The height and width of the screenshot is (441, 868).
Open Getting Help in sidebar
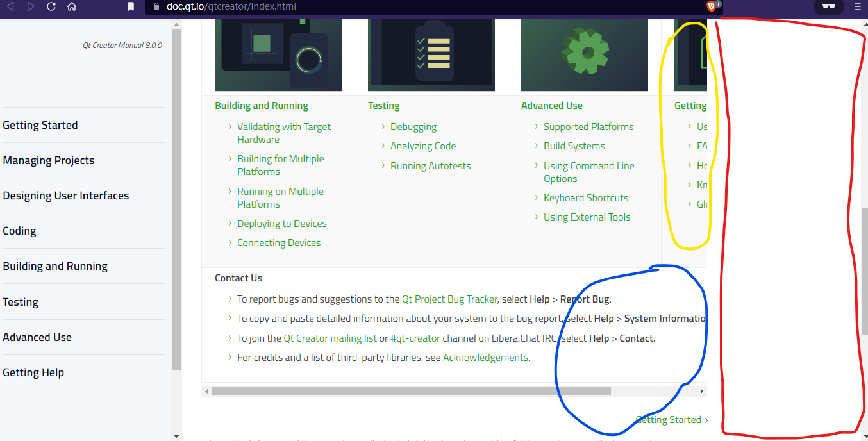coord(33,372)
